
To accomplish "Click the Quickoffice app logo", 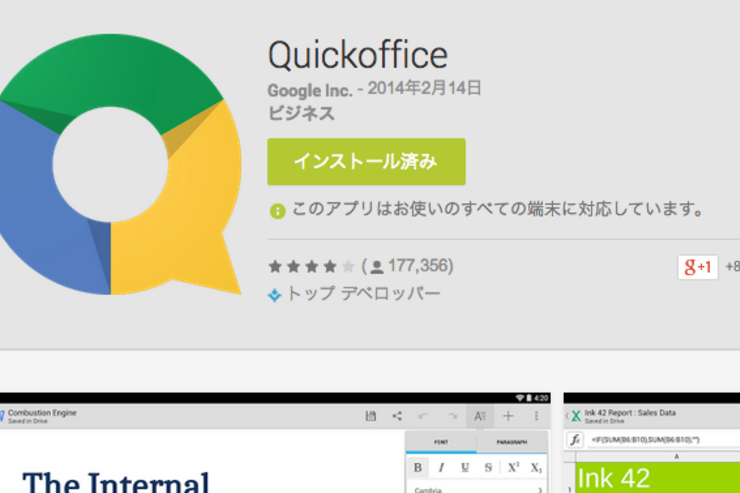I will (120, 164).
